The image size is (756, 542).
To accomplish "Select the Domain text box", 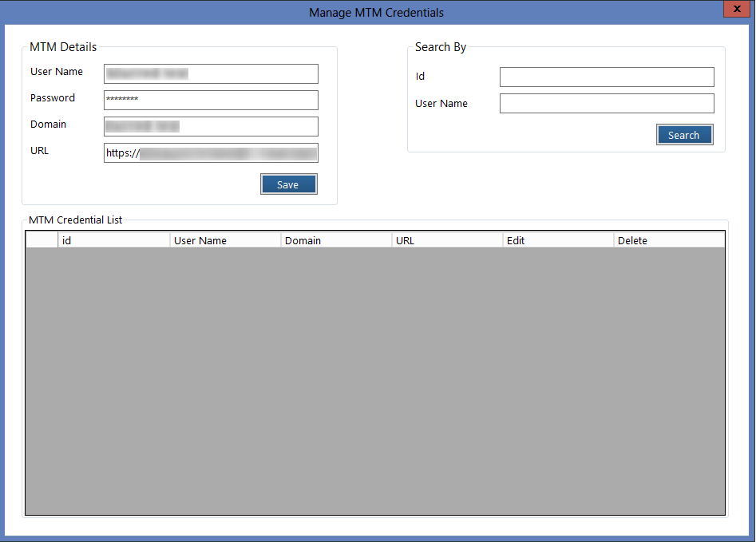I will pyautogui.click(x=211, y=126).
